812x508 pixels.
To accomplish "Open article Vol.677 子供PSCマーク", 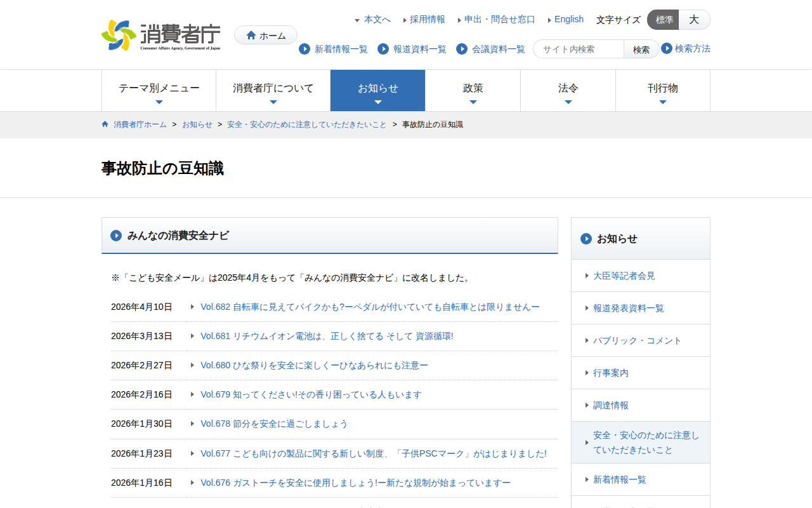I will (x=374, y=453).
